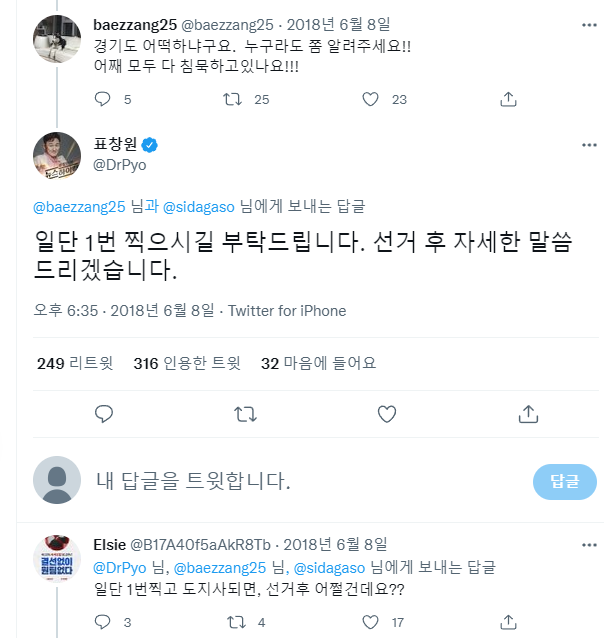Click the 답글 reply button
604x638 pixels.
point(564,481)
